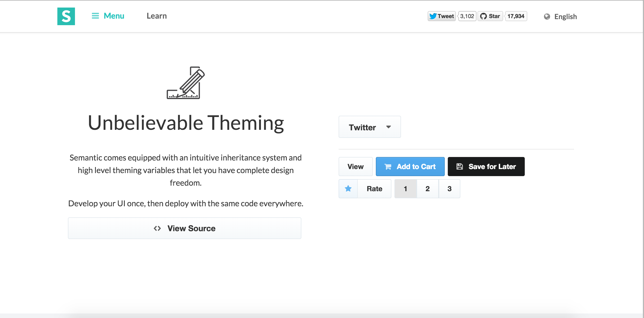Click the Add to Cart button
The image size is (644, 318).
(410, 167)
